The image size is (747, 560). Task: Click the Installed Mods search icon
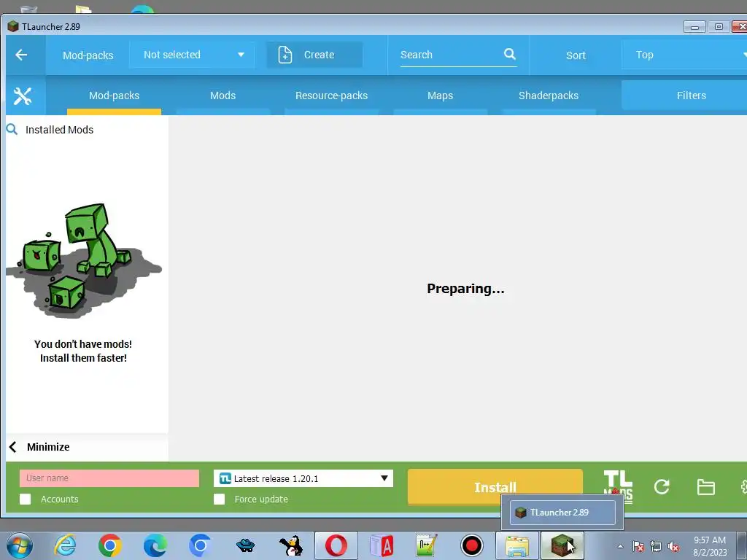point(12,129)
